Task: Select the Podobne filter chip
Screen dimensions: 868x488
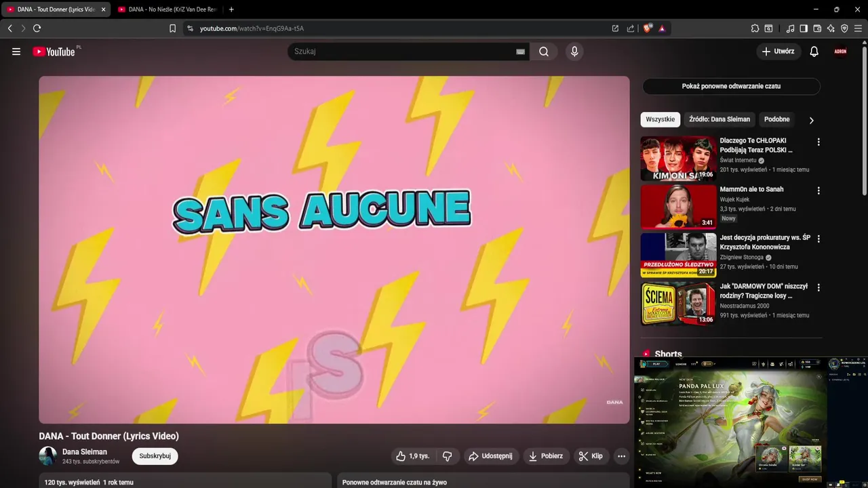Action: (x=776, y=119)
